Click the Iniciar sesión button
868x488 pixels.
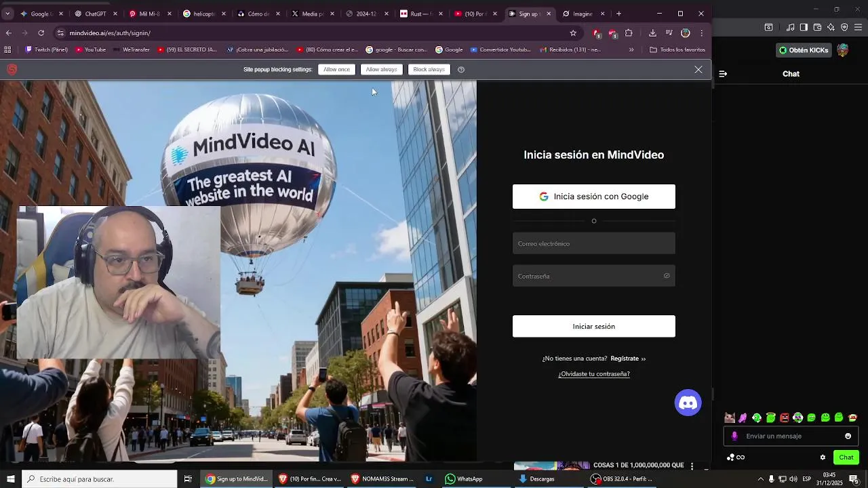pos(594,326)
